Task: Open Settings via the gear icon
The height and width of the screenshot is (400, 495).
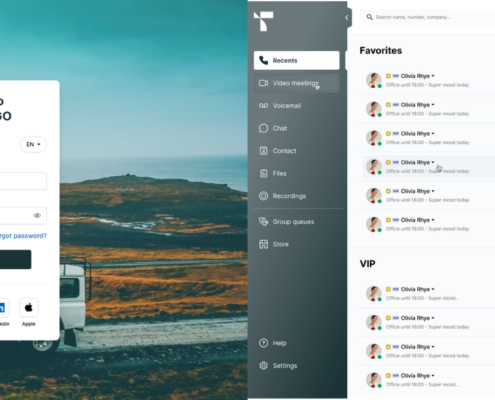Action: click(263, 366)
